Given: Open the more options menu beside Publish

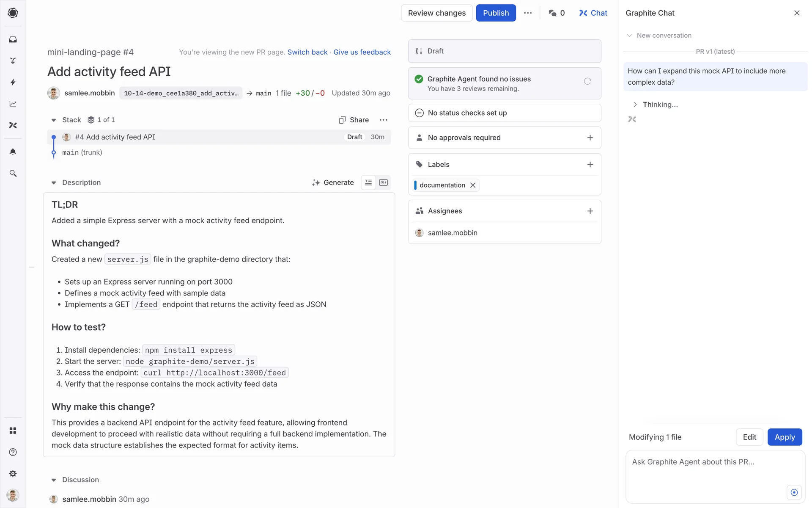Looking at the screenshot, I should click(x=528, y=13).
